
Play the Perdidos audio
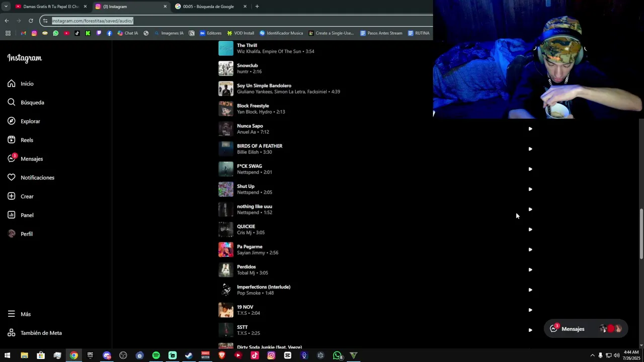tap(530, 269)
